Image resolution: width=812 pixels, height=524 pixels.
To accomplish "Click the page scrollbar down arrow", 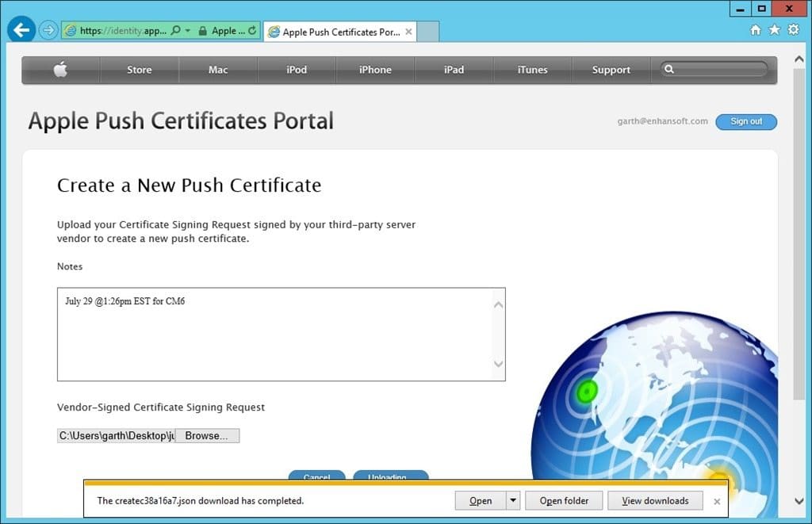I will pyautogui.click(x=799, y=501).
